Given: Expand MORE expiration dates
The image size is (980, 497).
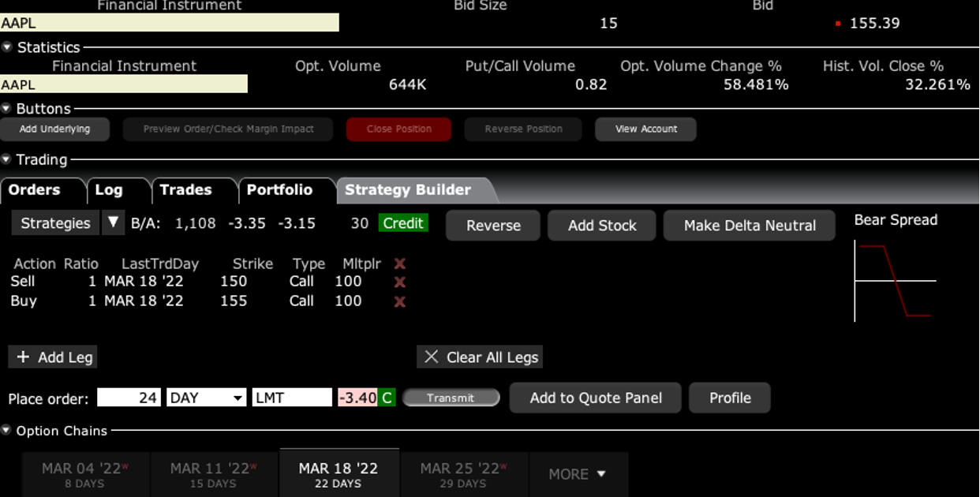Looking at the screenshot, I should [578, 474].
